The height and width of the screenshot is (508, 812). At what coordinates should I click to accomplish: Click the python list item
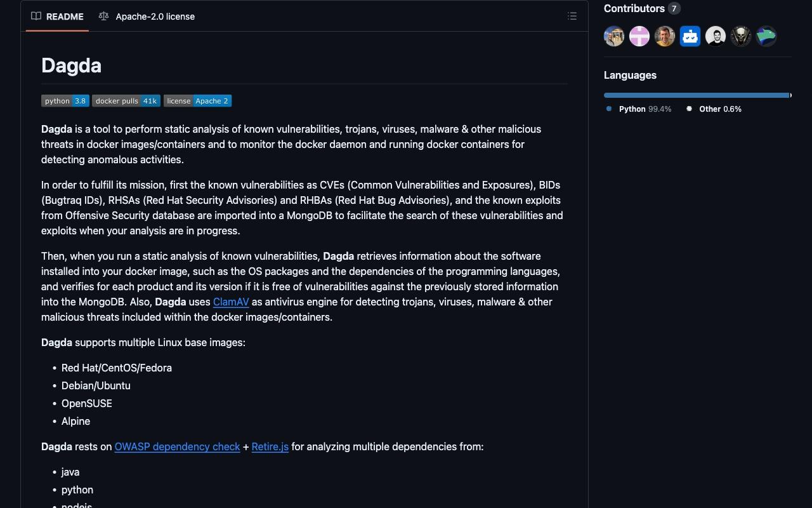tap(77, 490)
